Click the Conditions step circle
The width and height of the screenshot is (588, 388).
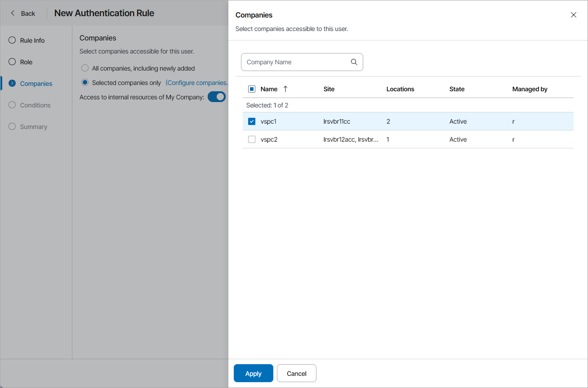pyautogui.click(x=12, y=105)
